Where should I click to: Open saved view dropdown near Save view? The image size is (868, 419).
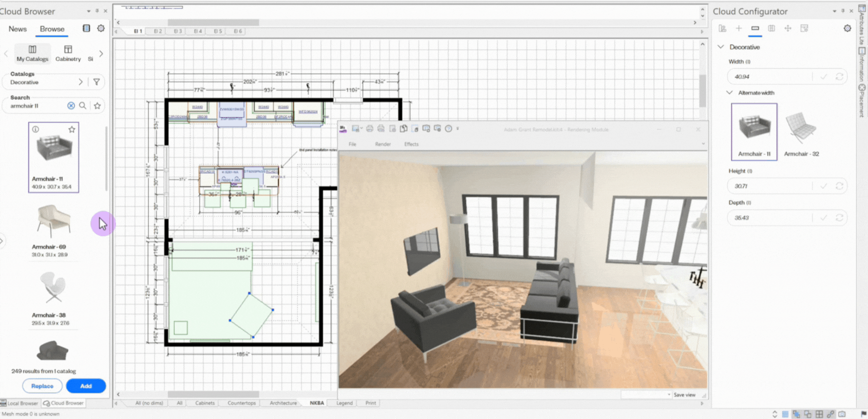[669, 395]
